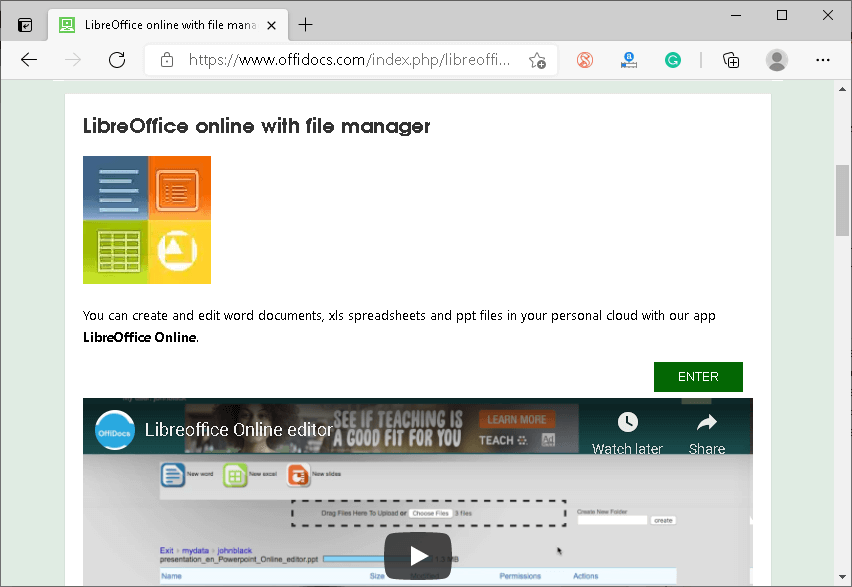Open a new browser tab
852x587 pixels.
pos(305,24)
